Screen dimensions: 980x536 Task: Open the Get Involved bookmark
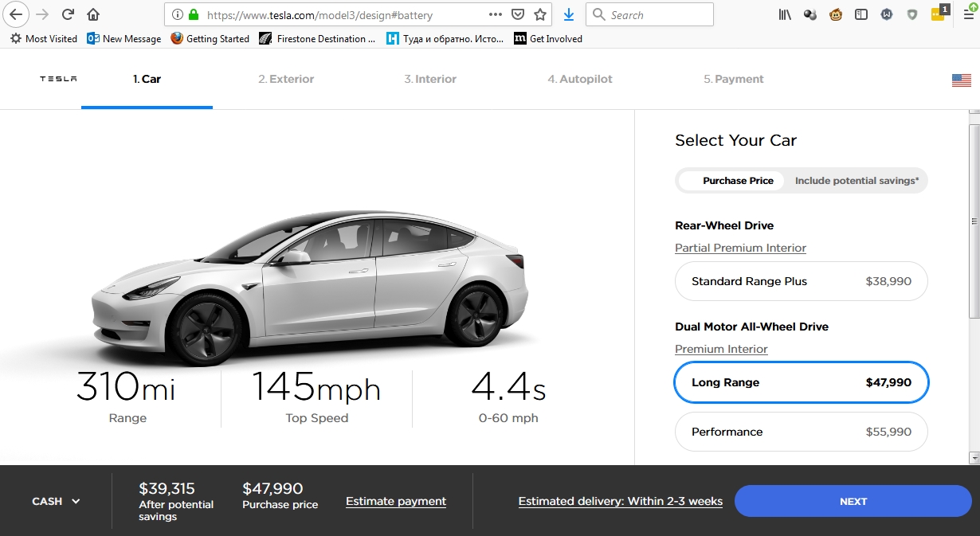pyautogui.click(x=548, y=38)
